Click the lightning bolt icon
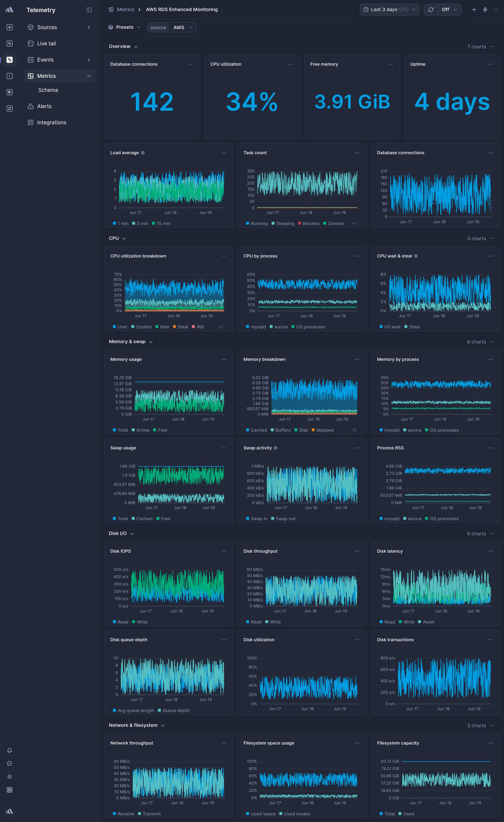 coord(485,9)
